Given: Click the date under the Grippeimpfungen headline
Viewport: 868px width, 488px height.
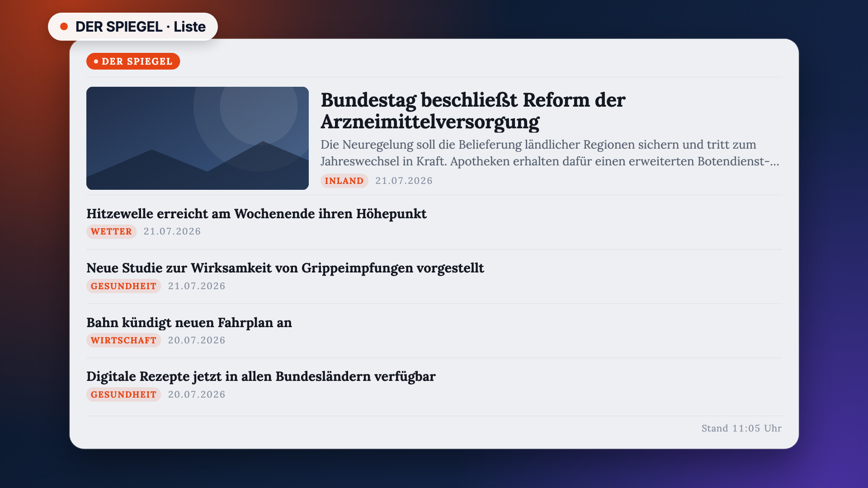Looking at the screenshot, I should pyautogui.click(x=197, y=286).
